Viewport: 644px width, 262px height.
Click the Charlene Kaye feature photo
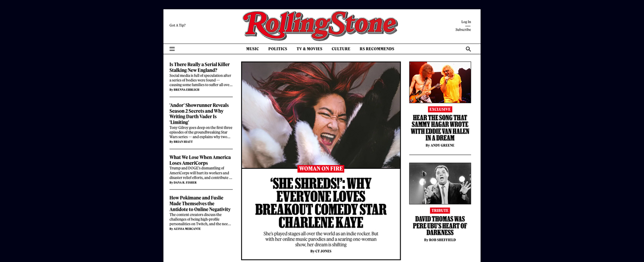coord(321,115)
